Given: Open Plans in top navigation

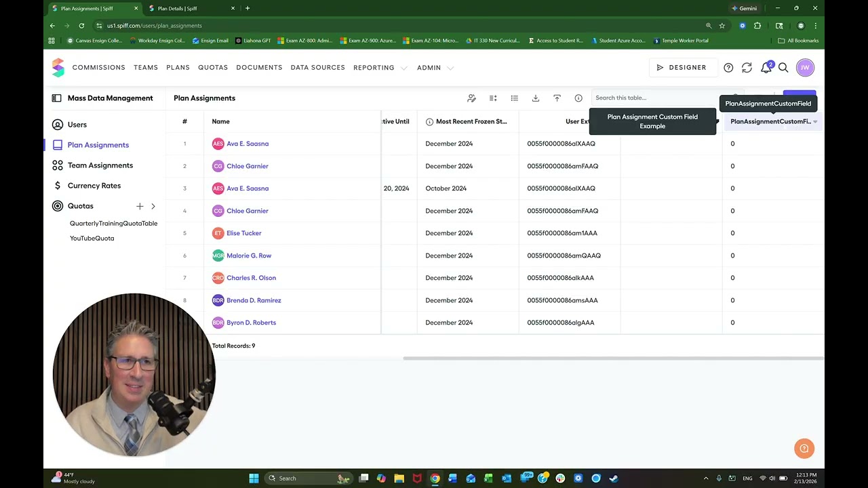Looking at the screenshot, I should 178,68.
